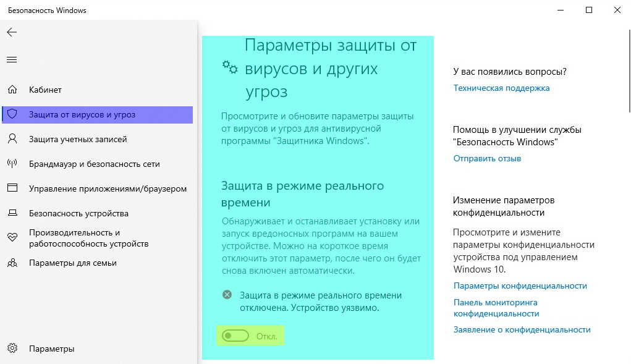
Task: Select Брандмауэр и безопасность сети
Action: pyautogui.click(x=94, y=164)
